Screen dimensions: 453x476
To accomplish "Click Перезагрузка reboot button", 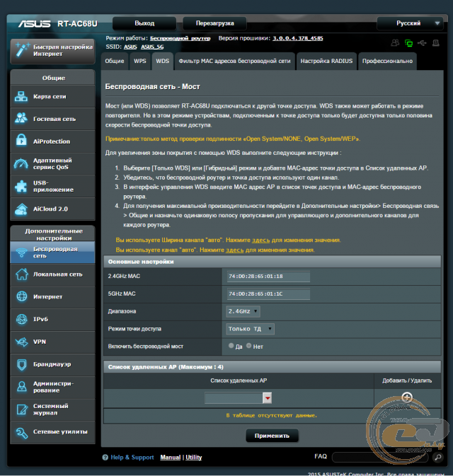I will coord(214,23).
